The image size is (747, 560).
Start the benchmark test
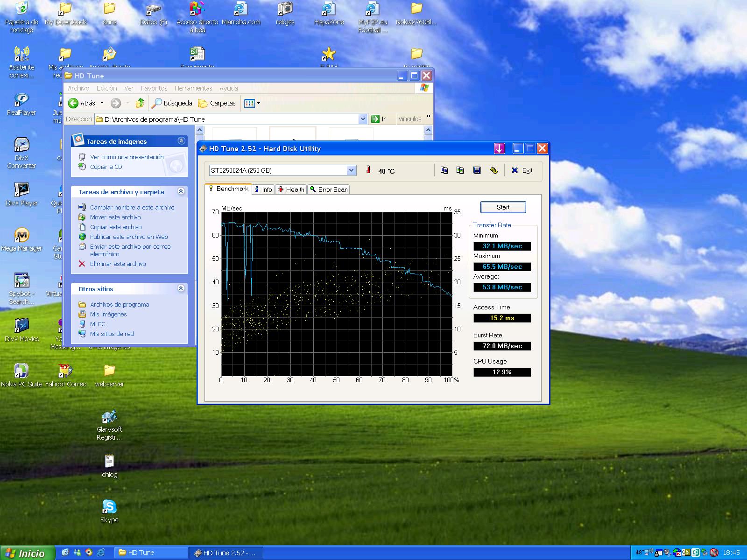pyautogui.click(x=503, y=207)
